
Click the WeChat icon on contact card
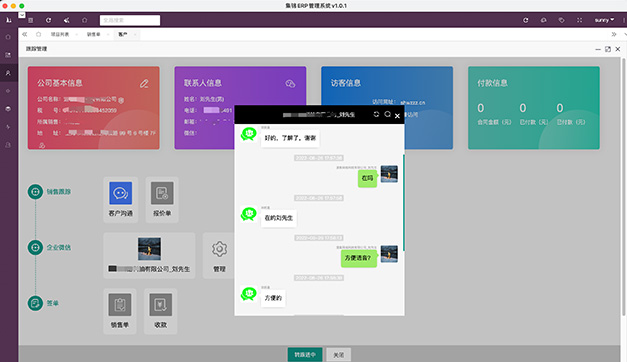tap(290, 84)
